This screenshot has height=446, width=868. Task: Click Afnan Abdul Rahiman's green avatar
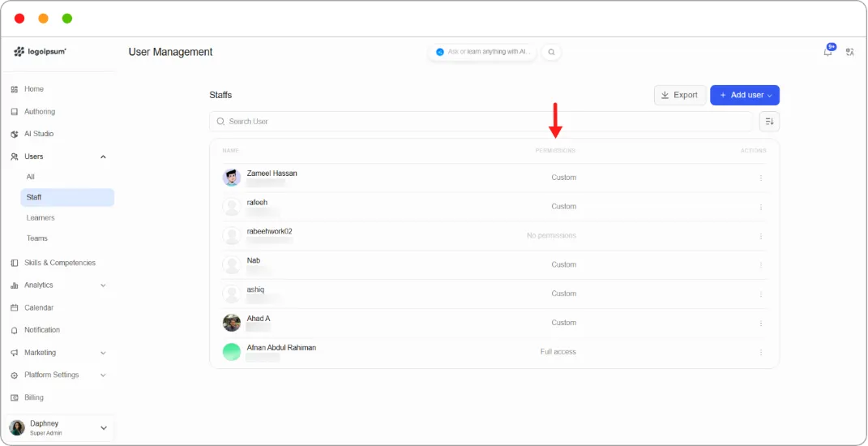point(232,352)
